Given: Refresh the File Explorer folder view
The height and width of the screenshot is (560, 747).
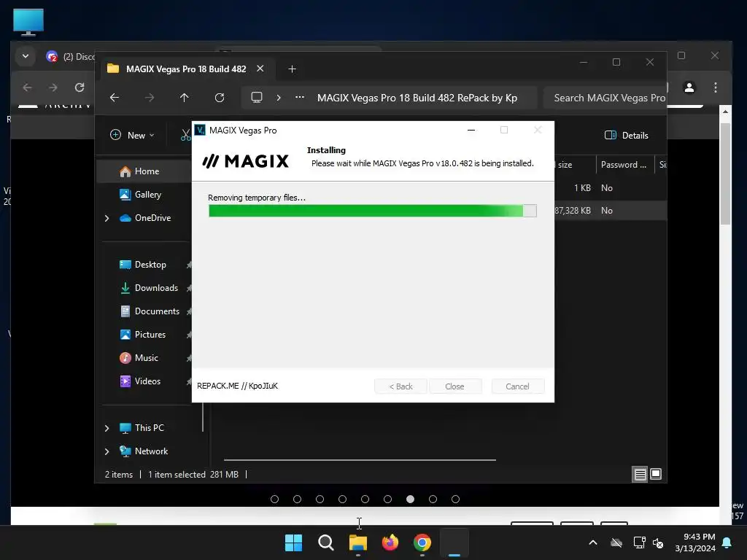Looking at the screenshot, I should click(x=219, y=98).
